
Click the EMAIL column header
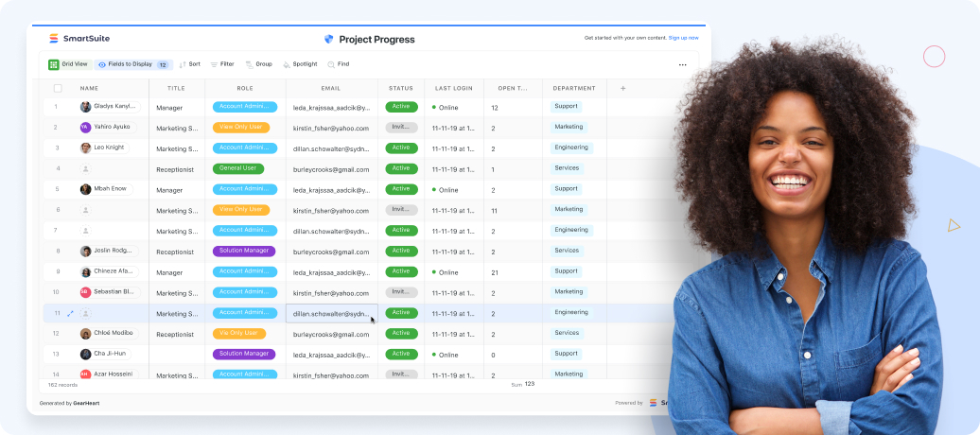pyautogui.click(x=331, y=89)
